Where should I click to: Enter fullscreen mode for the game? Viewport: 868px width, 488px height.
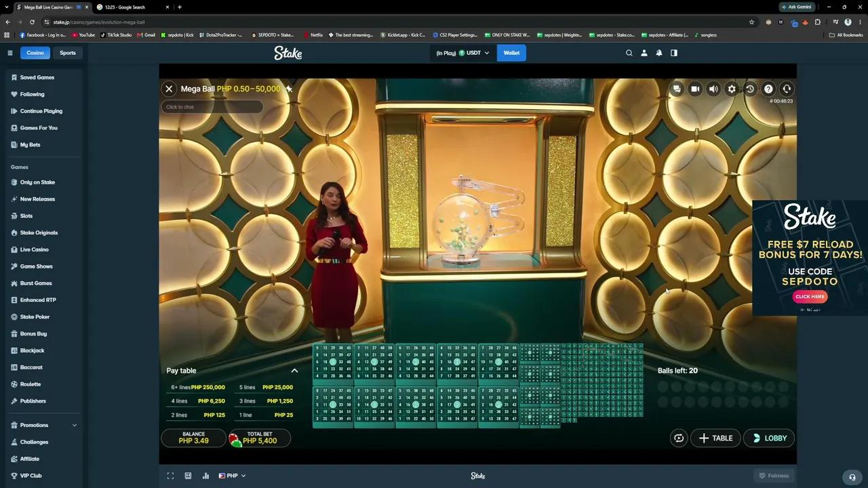pos(170,476)
